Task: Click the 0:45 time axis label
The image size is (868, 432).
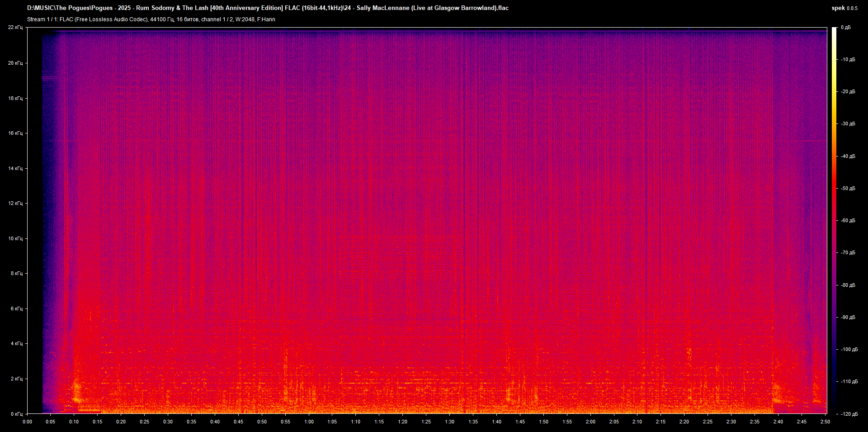Action: coord(238,422)
